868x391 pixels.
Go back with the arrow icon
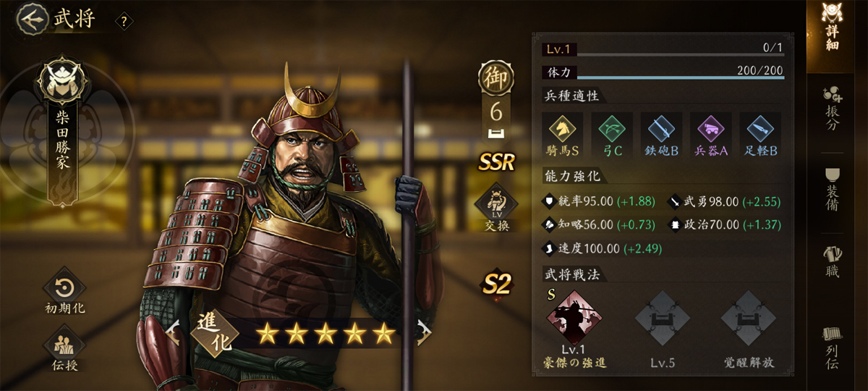click(x=31, y=20)
